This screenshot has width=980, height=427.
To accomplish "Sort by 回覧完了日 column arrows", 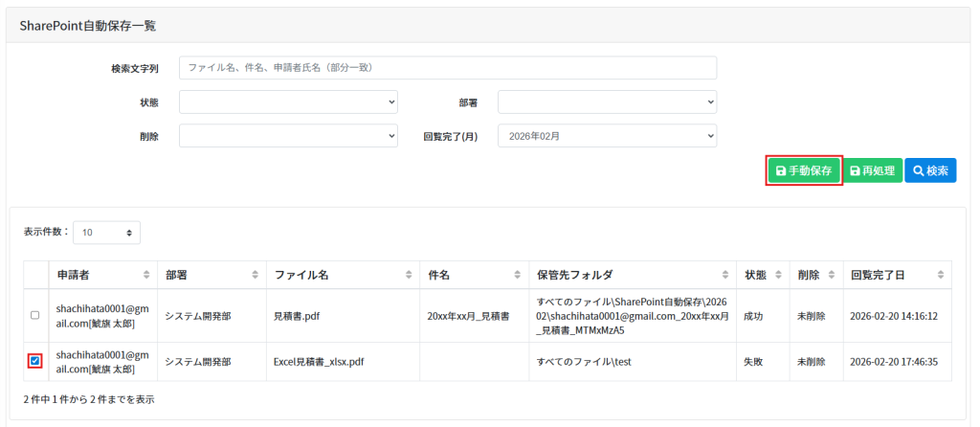I will pos(941,275).
